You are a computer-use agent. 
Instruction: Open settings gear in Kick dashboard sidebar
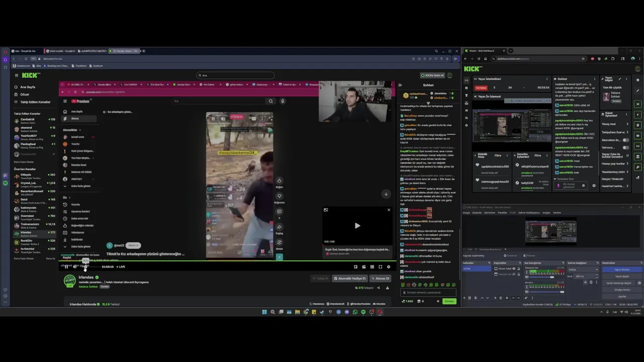tap(466, 125)
